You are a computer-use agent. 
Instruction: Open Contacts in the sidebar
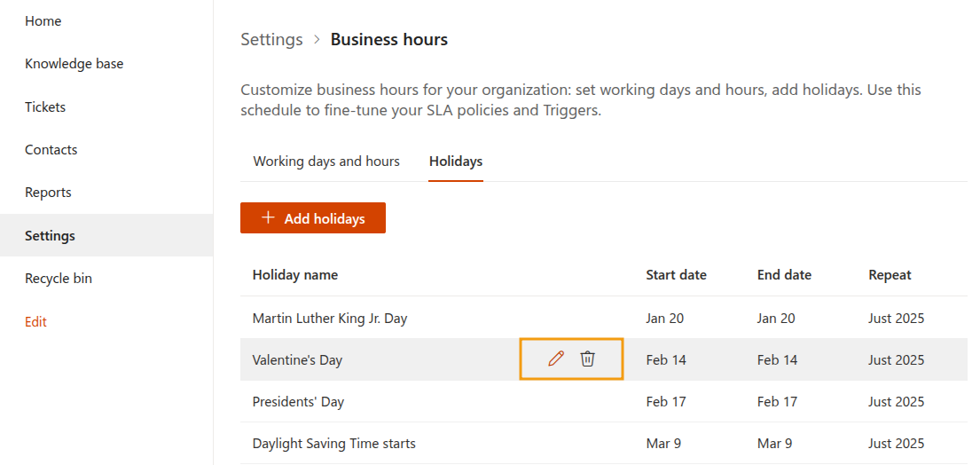pyautogui.click(x=51, y=150)
